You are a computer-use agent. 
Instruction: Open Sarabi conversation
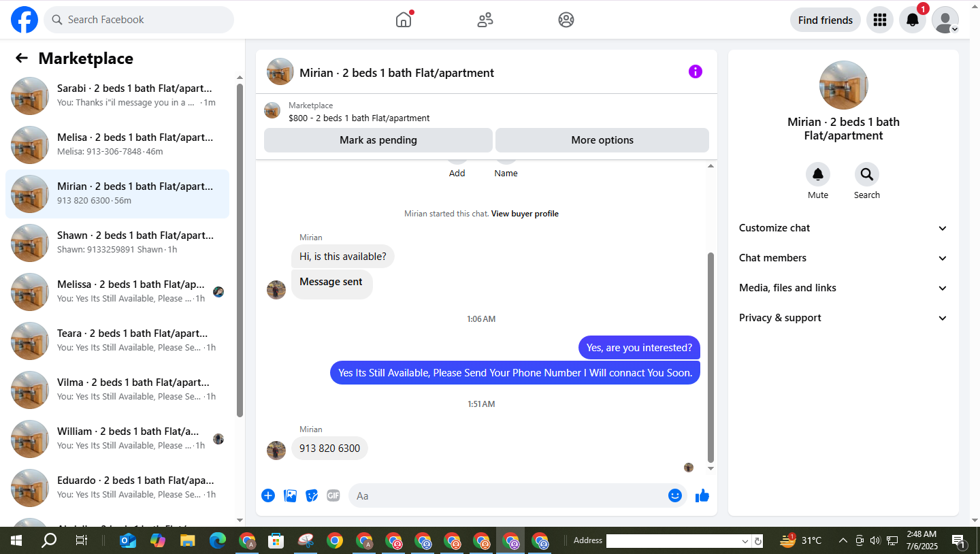118,96
